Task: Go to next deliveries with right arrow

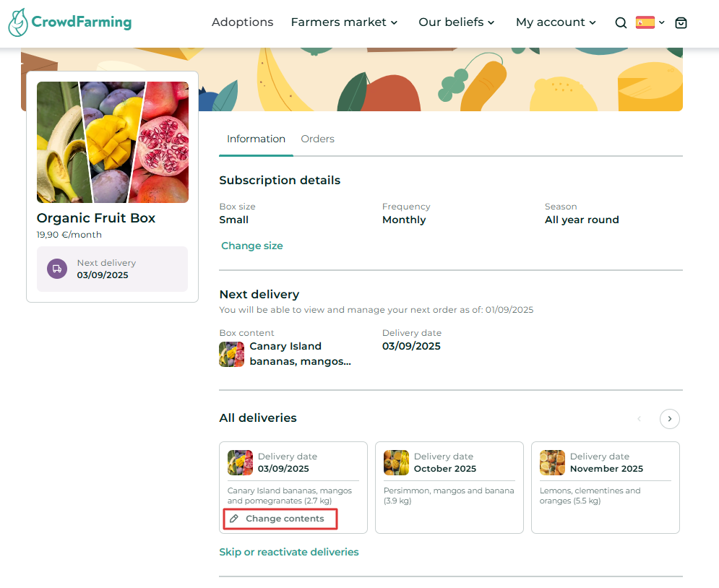Action: (x=669, y=418)
